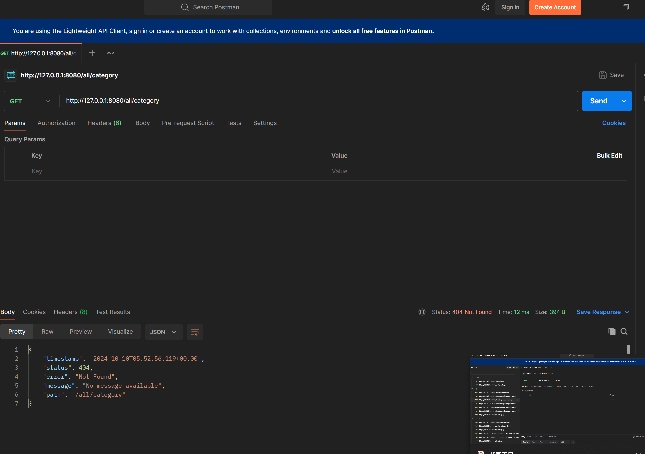Click the Send button
Image resolution: width=645 pixels, height=454 pixels.
599,101
